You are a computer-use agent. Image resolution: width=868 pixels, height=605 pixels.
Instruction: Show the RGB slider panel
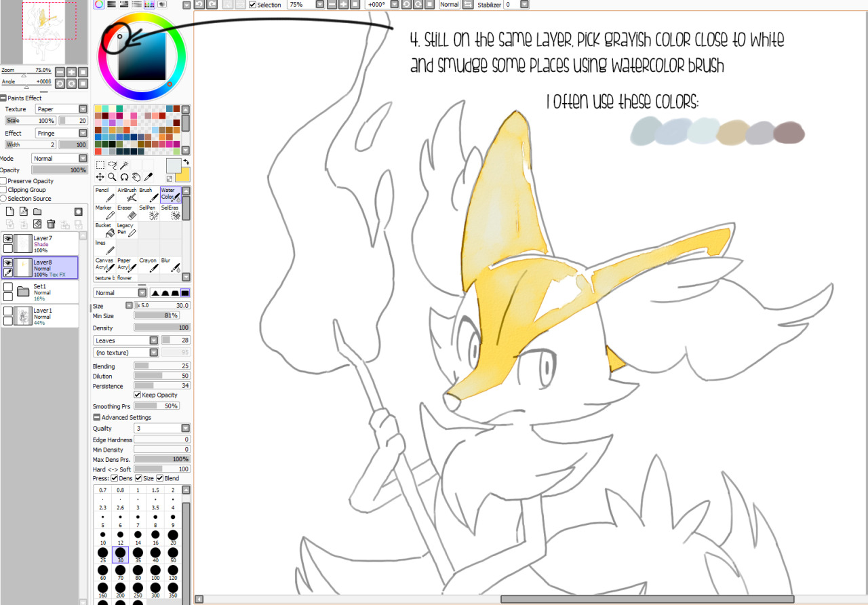coord(111,4)
